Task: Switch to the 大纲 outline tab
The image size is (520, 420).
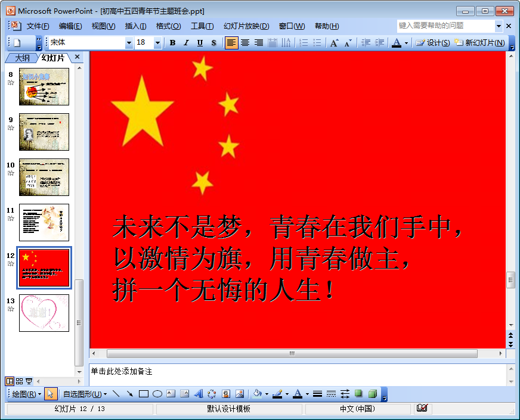Action: pos(22,58)
